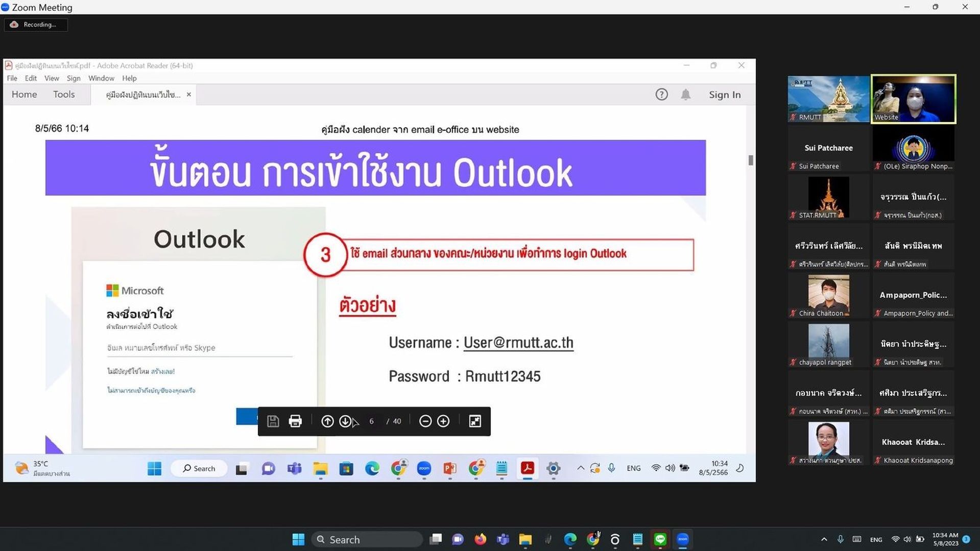Click microphone icon in shared screen tray

coord(611,468)
